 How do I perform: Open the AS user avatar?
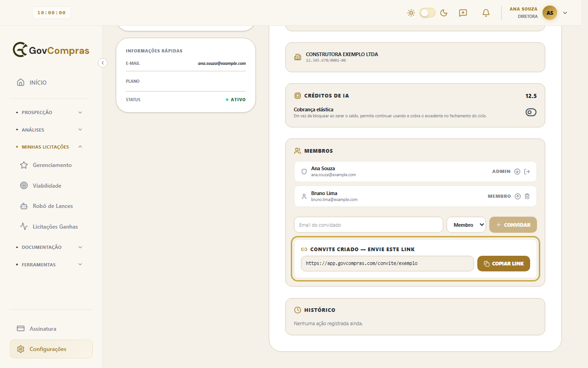[x=550, y=13]
